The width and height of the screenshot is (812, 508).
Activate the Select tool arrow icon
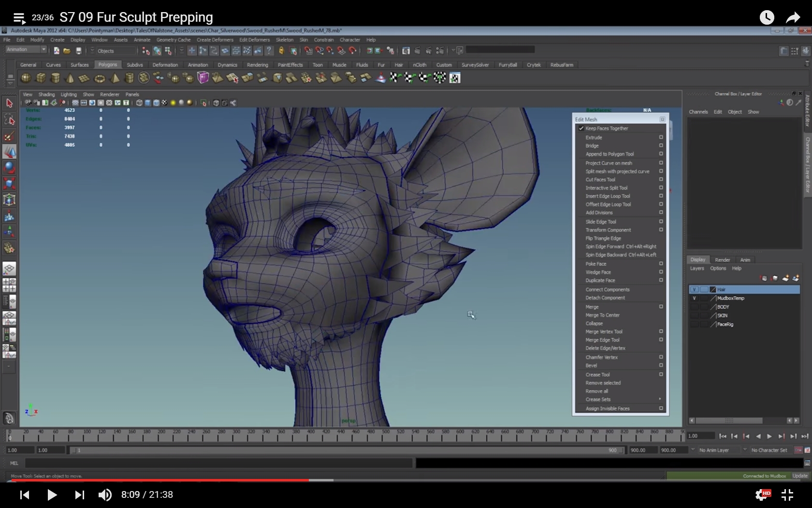[x=9, y=103]
